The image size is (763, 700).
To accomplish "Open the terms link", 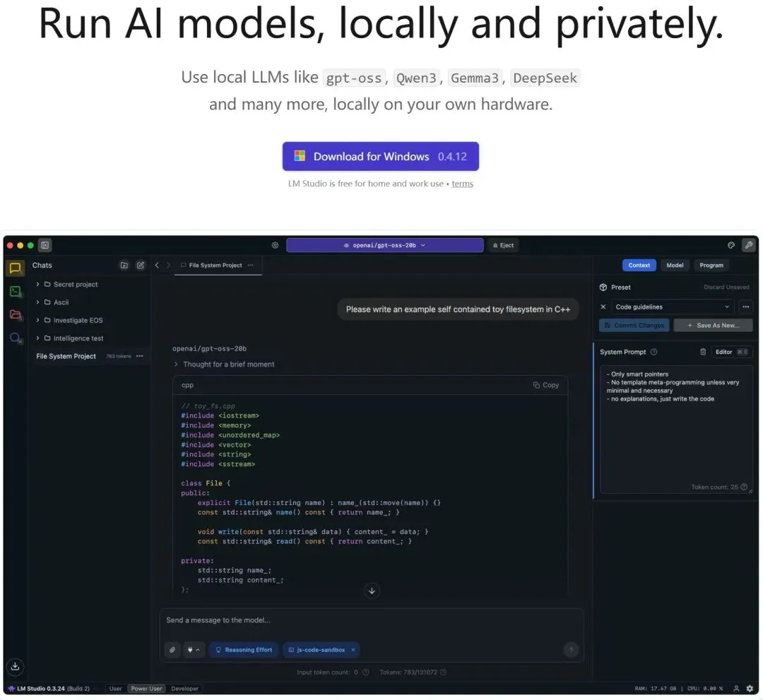I will pyautogui.click(x=462, y=184).
